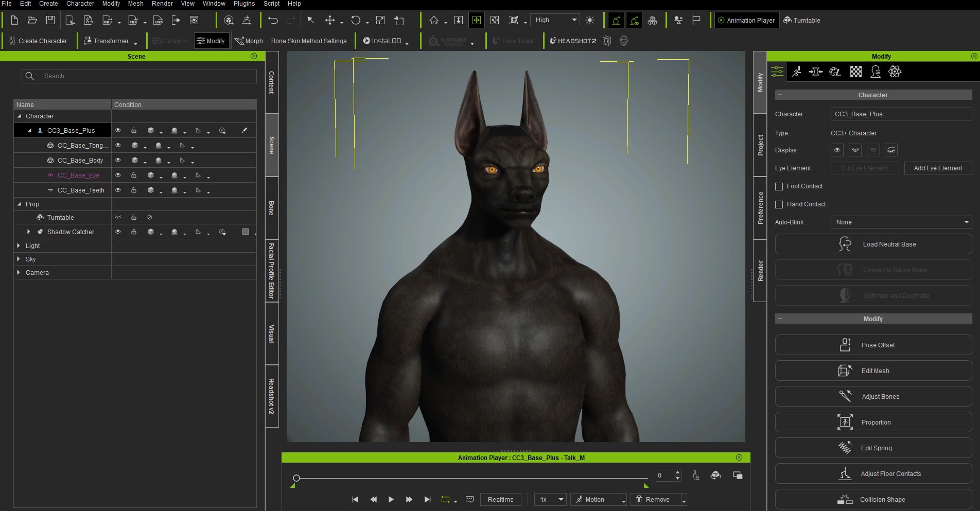Image resolution: width=980 pixels, height=511 pixels.
Task: Open a project with the folder icon
Action: [x=32, y=20]
